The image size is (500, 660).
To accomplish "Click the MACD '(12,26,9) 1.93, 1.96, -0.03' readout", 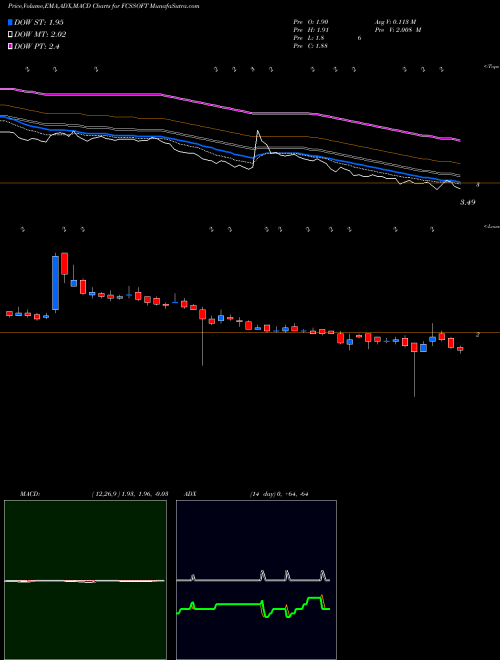I will [x=130, y=493].
